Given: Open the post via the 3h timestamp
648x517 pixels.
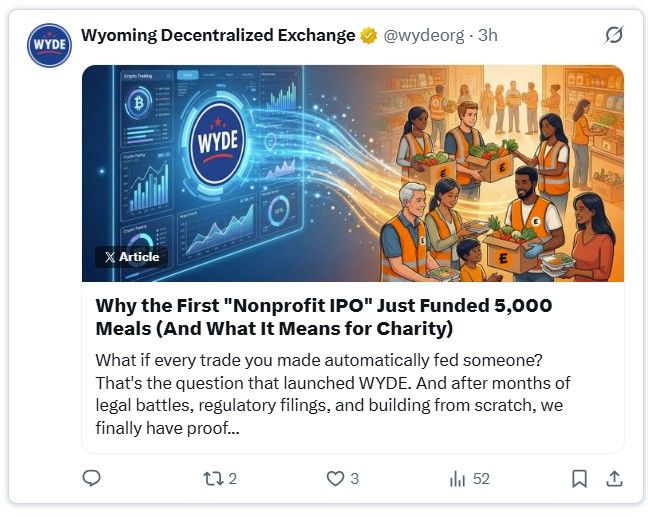Looking at the screenshot, I should click(x=488, y=36).
